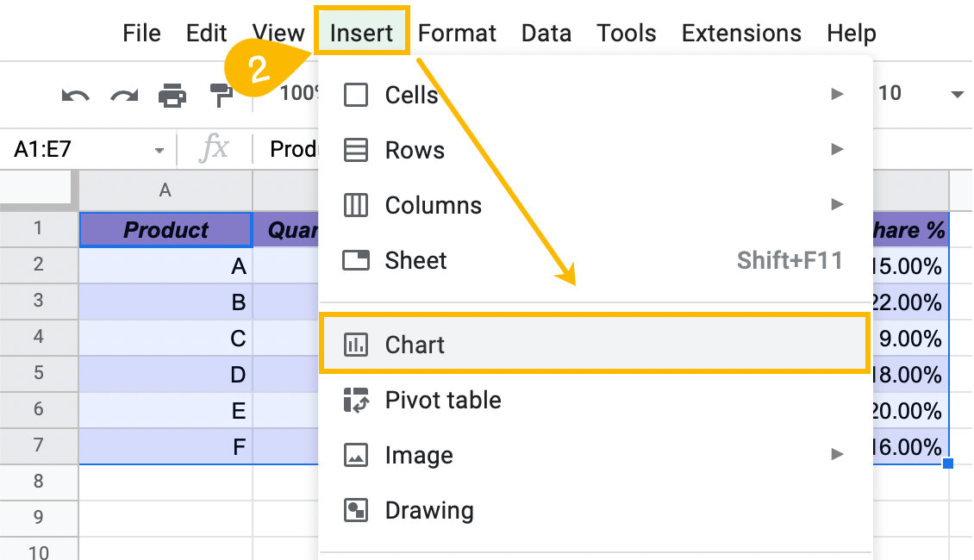Click the Undo icon
The height and width of the screenshot is (560, 974).
76,95
